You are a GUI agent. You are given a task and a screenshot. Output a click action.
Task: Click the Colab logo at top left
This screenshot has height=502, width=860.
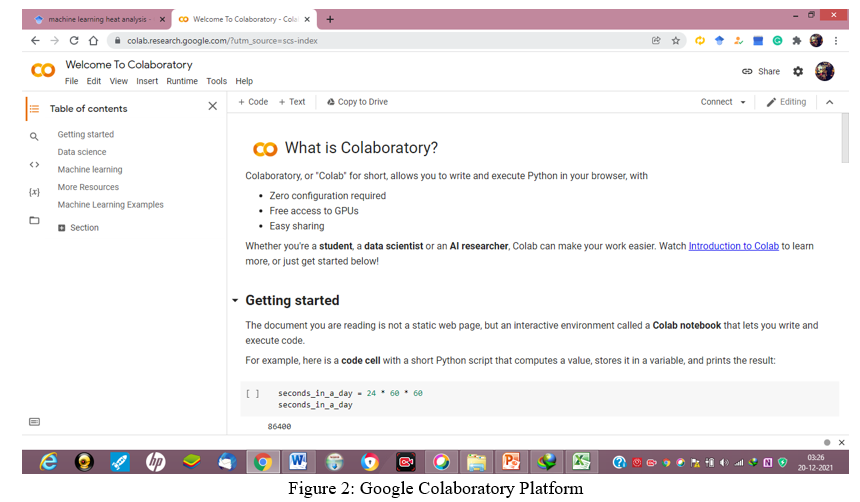43,70
